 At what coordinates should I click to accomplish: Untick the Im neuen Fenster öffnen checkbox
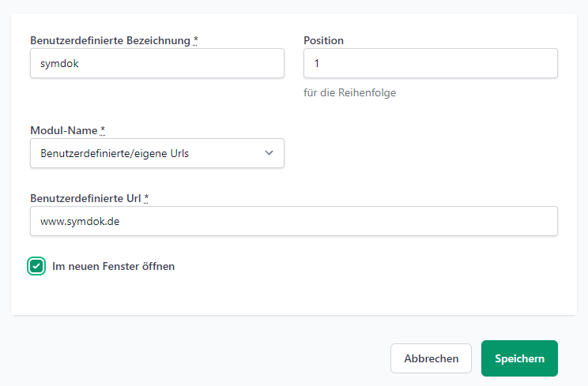(x=36, y=266)
